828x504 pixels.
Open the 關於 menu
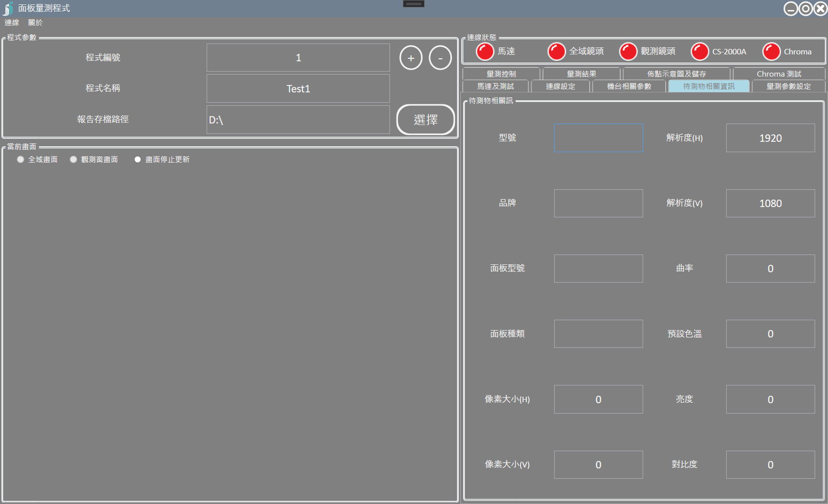coord(35,23)
